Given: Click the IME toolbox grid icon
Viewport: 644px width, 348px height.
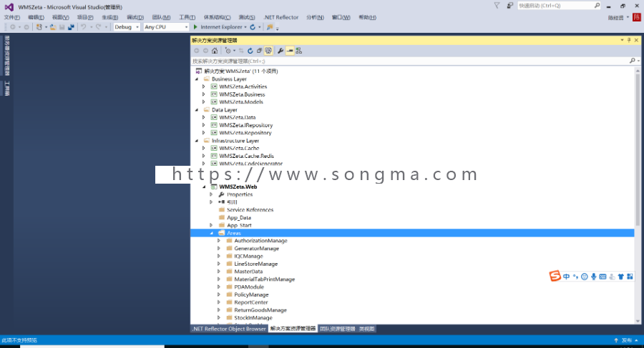Looking at the screenshot, I should point(630,277).
